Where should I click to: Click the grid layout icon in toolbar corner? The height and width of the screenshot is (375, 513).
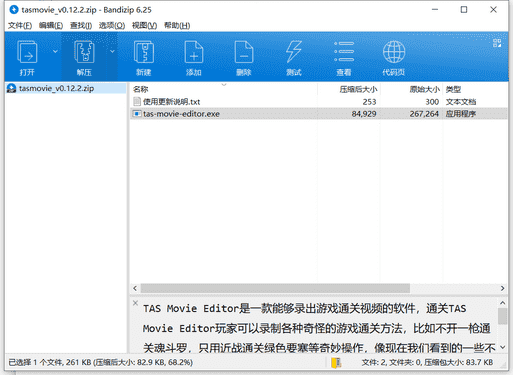pyautogui.click(x=497, y=43)
